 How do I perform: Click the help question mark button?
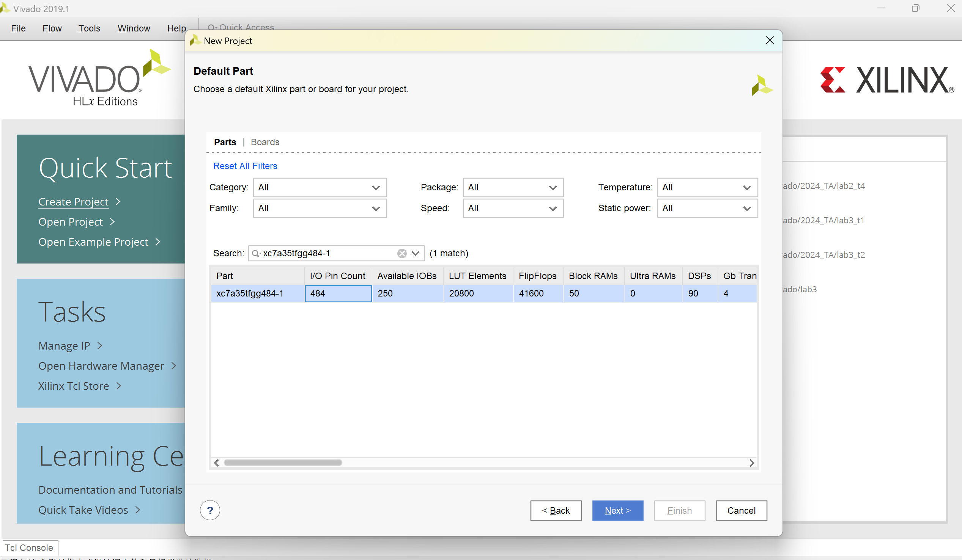coord(209,510)
